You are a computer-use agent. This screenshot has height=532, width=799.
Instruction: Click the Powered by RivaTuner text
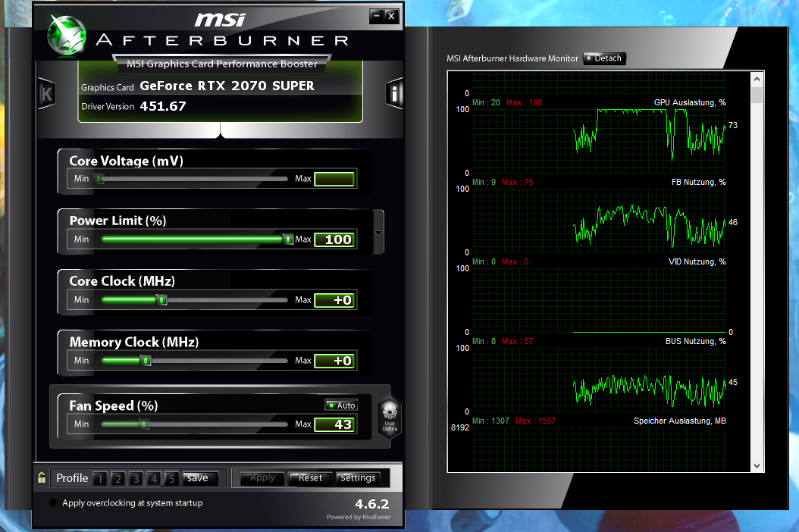359,517
